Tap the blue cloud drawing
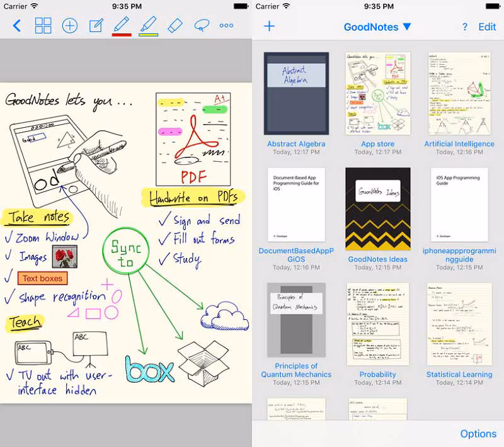Screen dimensions: 504x447 point(225,316)
